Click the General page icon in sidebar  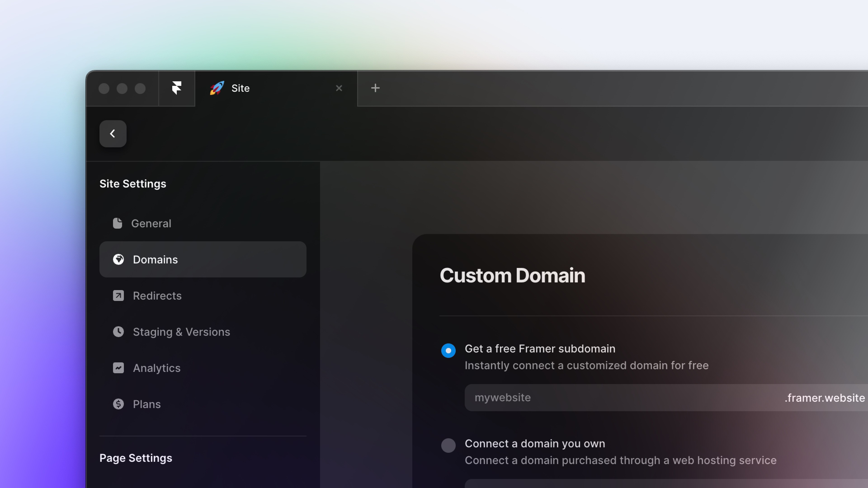tap(117, 223)
